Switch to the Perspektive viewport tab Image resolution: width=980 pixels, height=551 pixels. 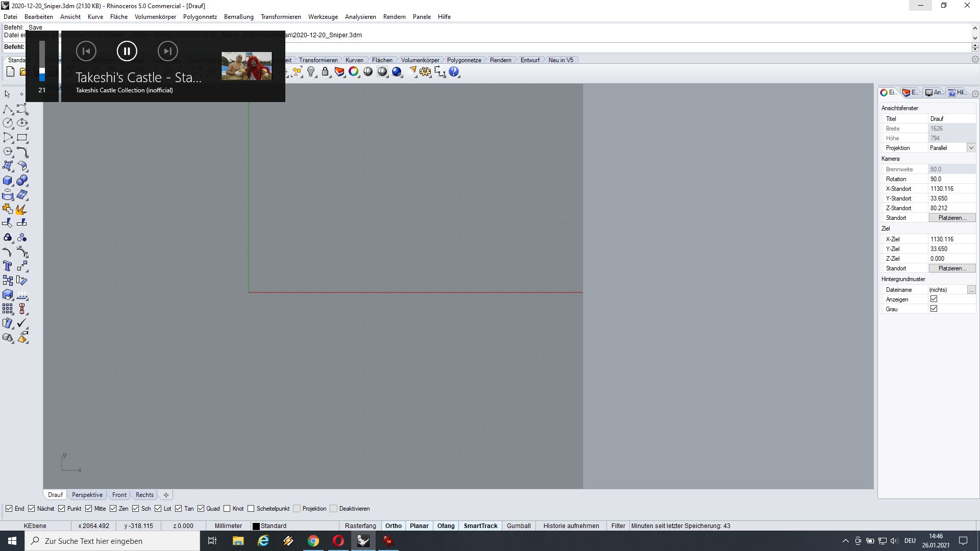pyautogui.click(x=87, y=495)
